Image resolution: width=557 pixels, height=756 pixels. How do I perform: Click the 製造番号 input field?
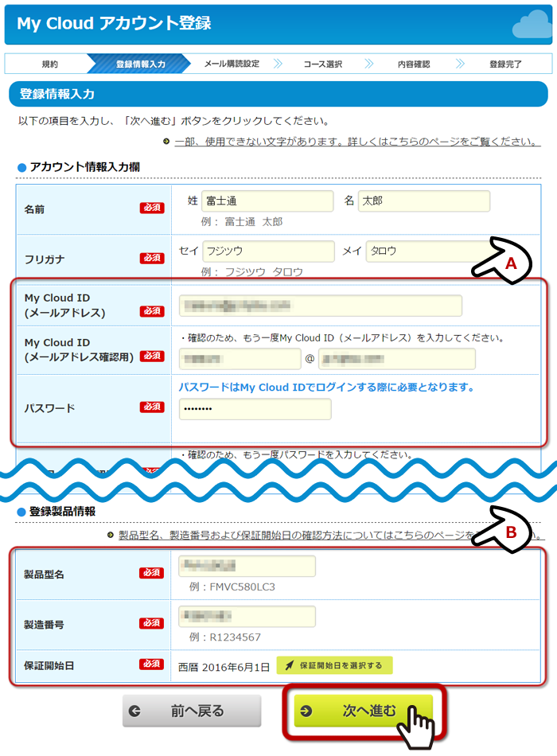click(247, 616)
